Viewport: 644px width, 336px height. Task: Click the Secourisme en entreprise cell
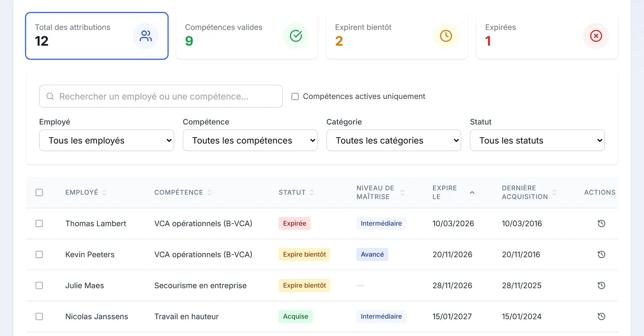pyautogui.click(x=200, y=285)
